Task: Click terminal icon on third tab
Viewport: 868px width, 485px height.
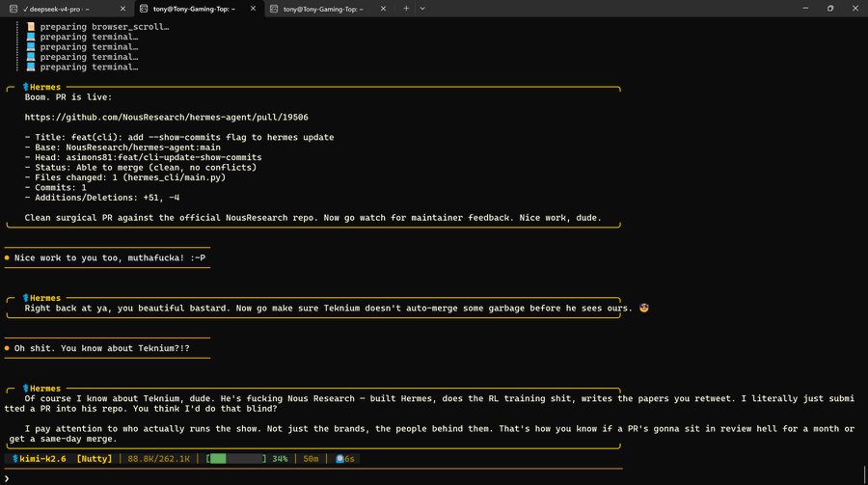Action: (274, 9)
